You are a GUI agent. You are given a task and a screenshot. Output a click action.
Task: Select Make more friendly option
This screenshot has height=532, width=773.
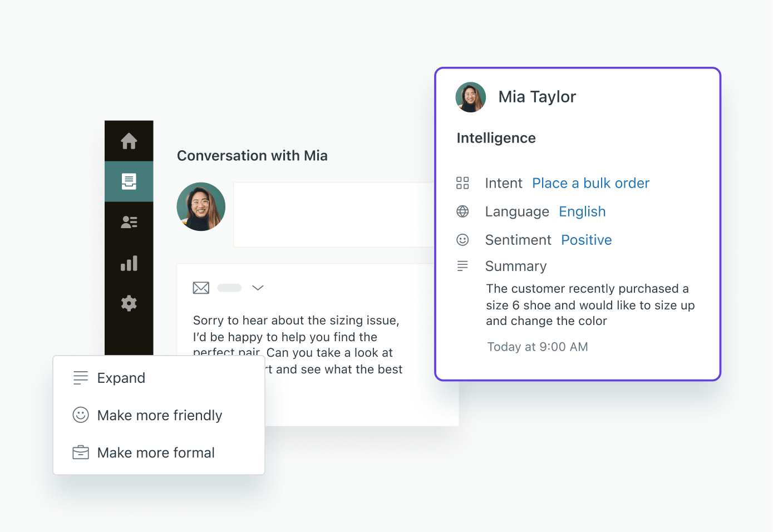point(159,415)
